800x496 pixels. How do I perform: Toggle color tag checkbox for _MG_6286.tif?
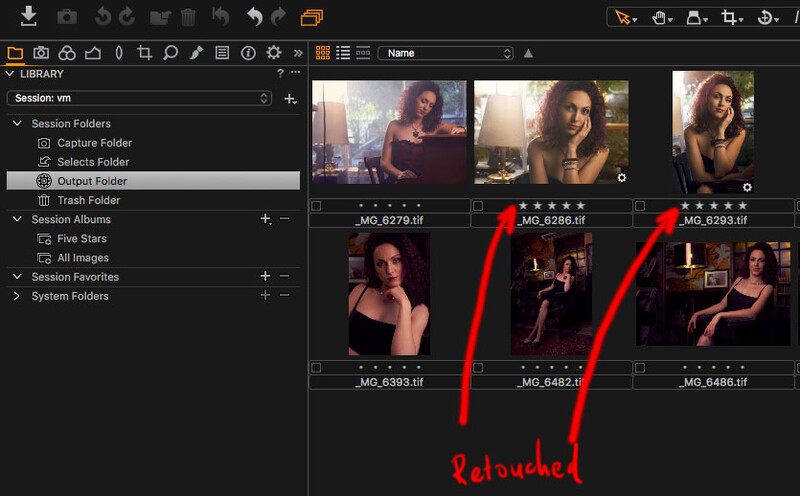point(478,206)
